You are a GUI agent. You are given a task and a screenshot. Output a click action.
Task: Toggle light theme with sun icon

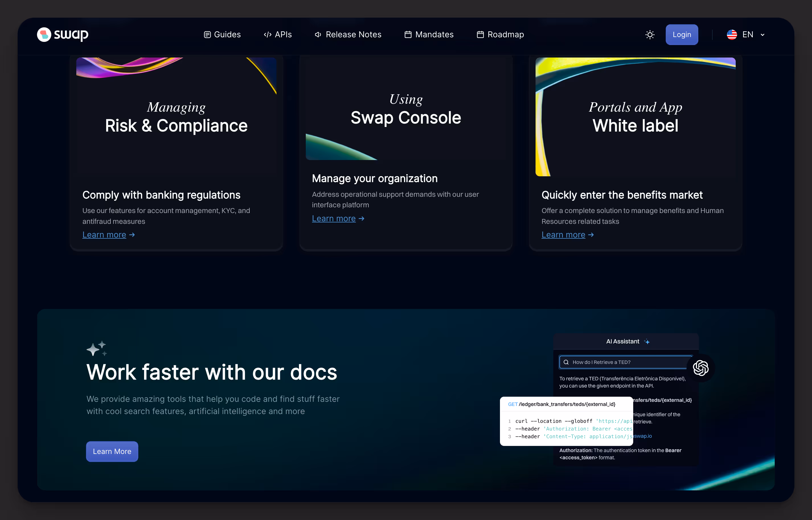point(650,34)
